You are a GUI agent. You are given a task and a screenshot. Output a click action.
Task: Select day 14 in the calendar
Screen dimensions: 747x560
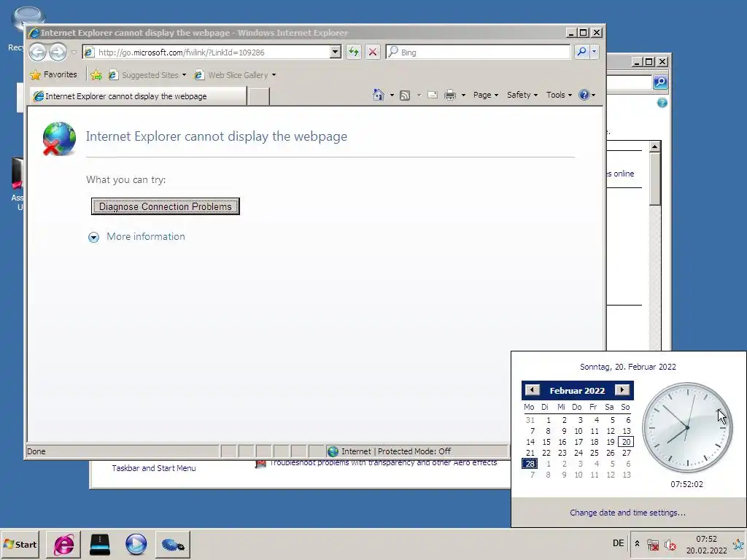[x=530, y=441]
